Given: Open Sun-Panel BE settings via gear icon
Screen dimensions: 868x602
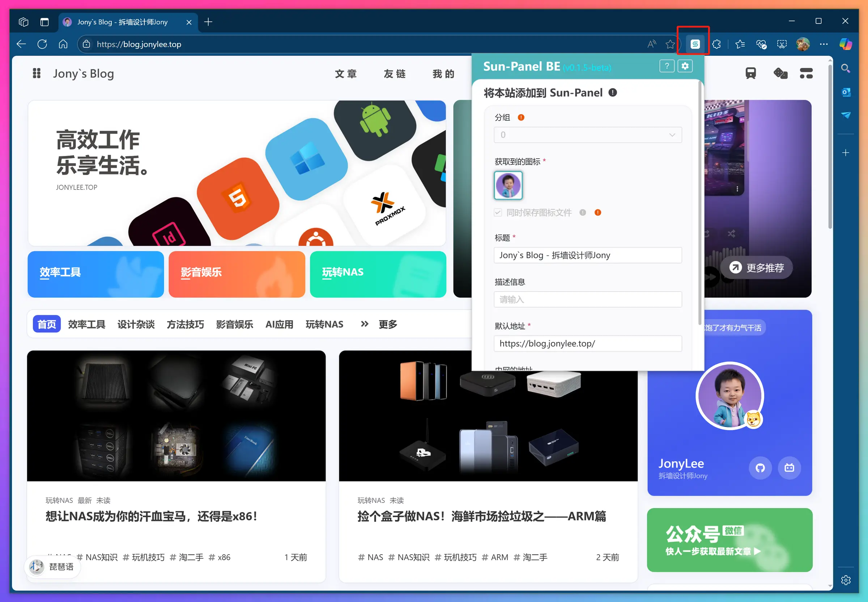Looking at the screenshot, I should [x=685, y=66].
